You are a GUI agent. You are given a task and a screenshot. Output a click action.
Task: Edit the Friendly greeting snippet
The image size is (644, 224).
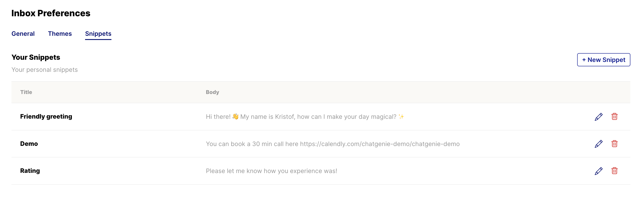click(599, 116)
